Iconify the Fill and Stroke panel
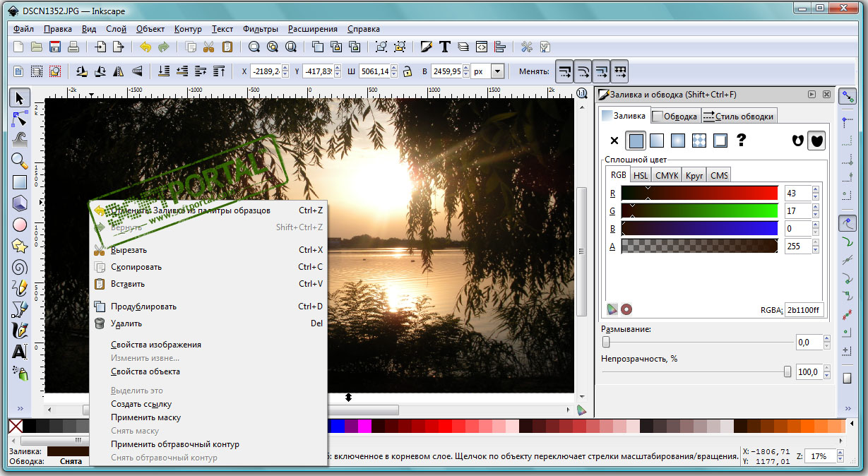868x476 pixels. click(x=811, y=94)
